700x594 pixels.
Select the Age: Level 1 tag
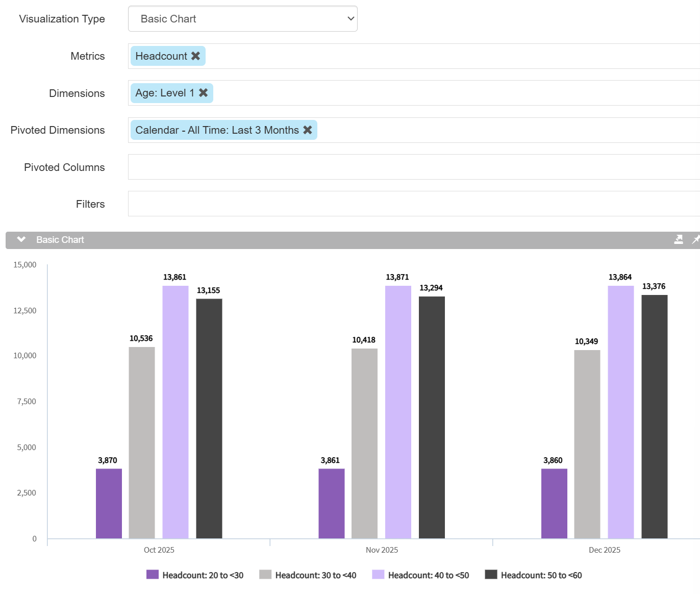click(x=164, y=93)
